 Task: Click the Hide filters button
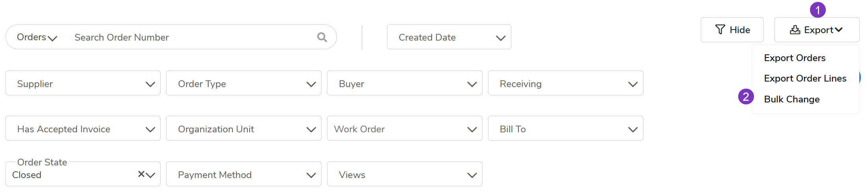tap(732, 30)
